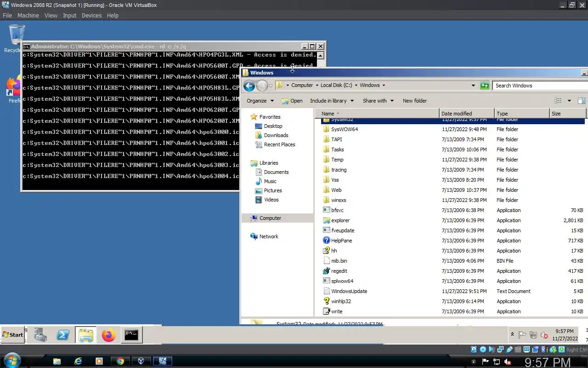This screenshot has width=588, height=368.
Task: Expand the Computer breadcrumb dropdown arrow
Action: pyautogui.click(x=317, y=85)
